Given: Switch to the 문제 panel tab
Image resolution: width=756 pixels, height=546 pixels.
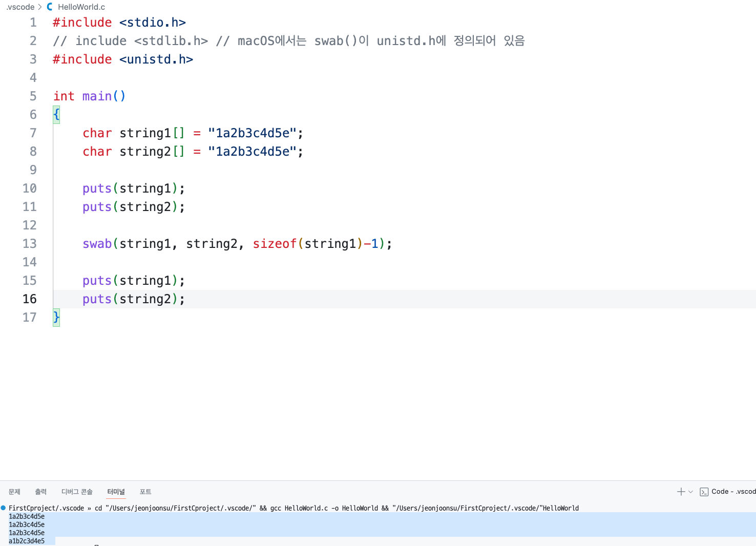Looking at the screenshot, I should coord(14,492).
